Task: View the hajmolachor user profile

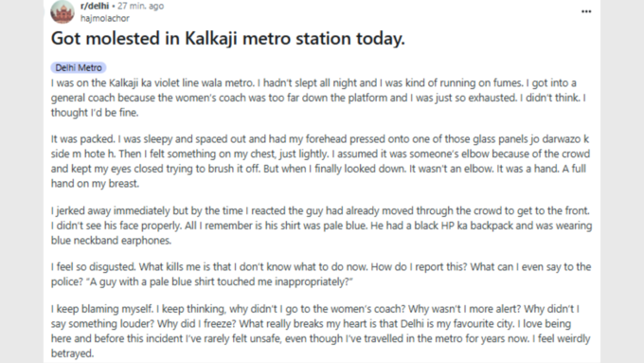Action: (105, 18)
